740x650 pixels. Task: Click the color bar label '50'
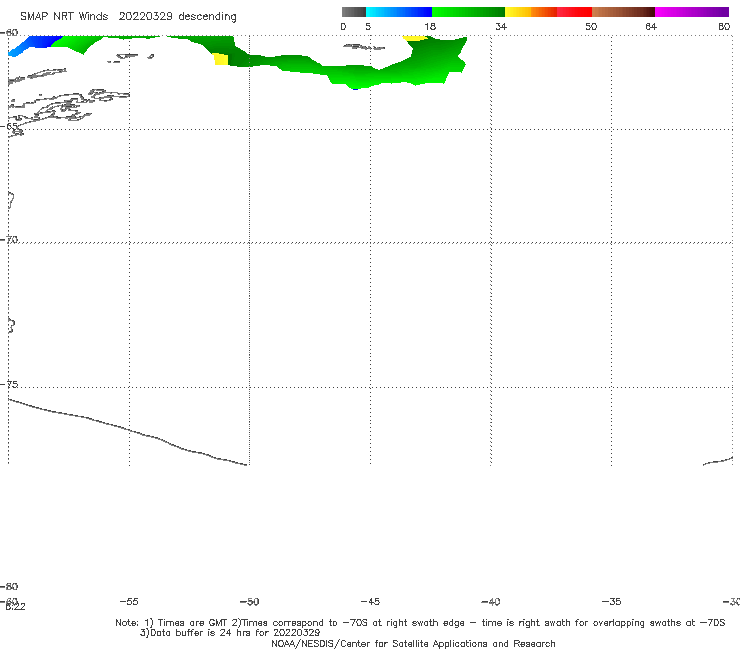click(x=591, y=27)
